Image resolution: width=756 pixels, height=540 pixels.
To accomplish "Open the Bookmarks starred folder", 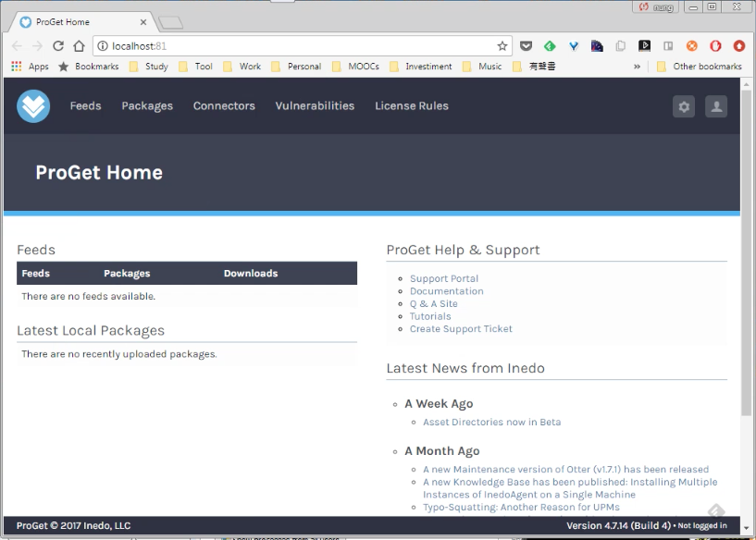I will coord(88,67).
